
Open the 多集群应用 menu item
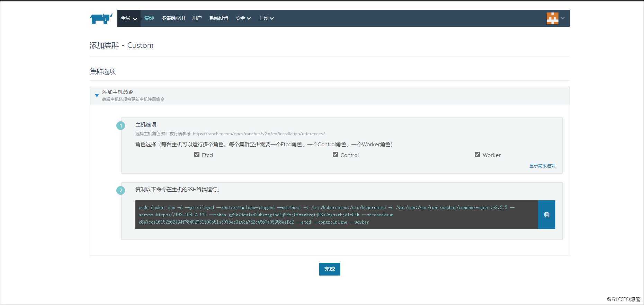pos(173,18)
